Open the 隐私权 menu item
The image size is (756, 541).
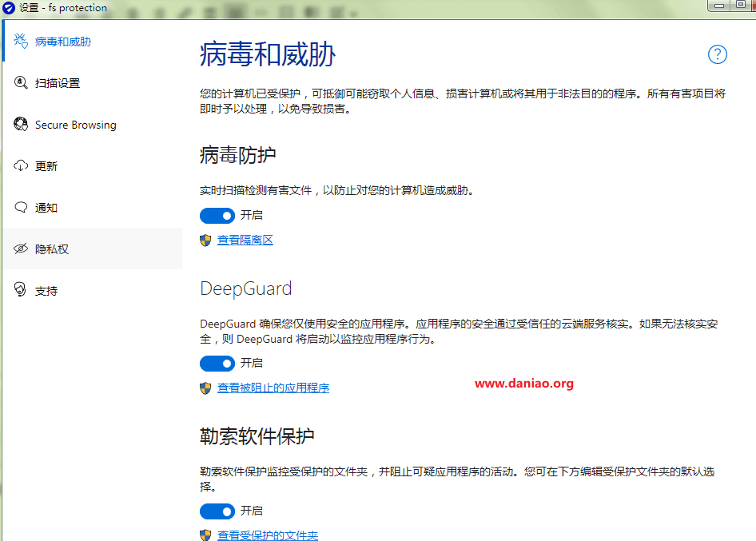point(92,249)
